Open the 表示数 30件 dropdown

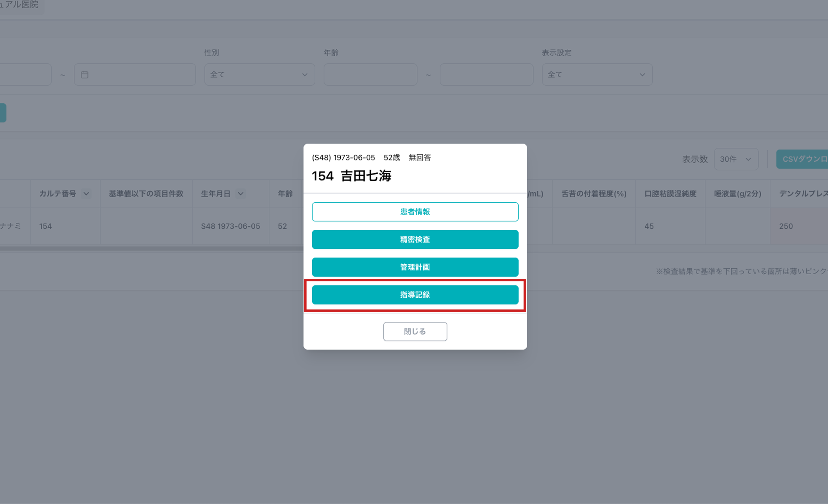736,159
